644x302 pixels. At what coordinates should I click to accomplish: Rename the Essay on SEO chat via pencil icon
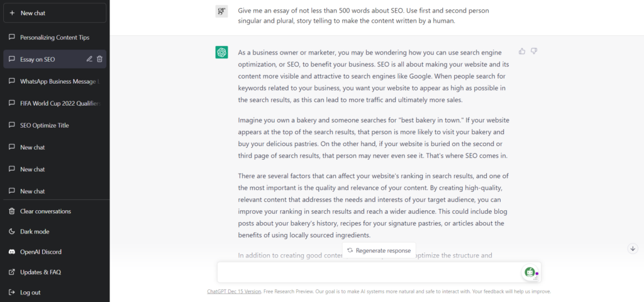coord(89,59)
